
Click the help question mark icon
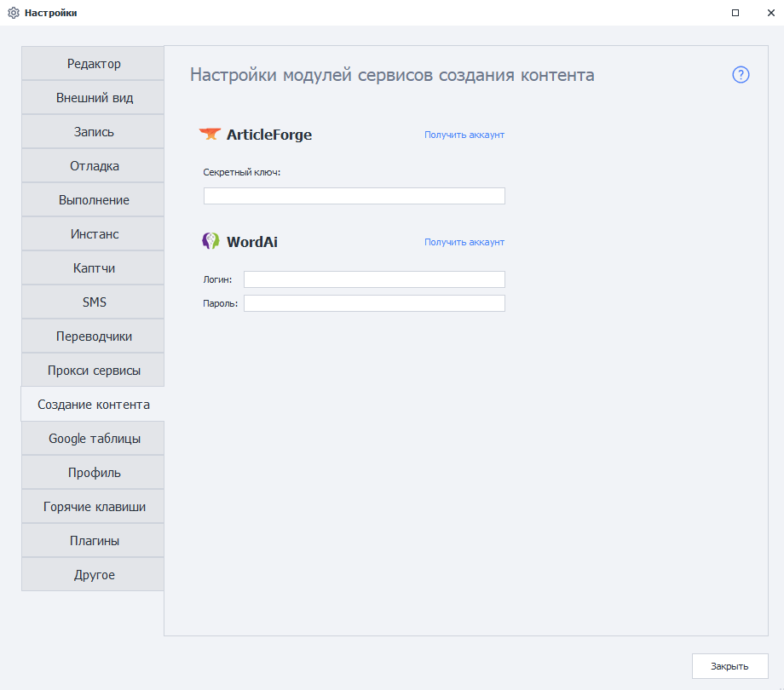coord(741,75)
